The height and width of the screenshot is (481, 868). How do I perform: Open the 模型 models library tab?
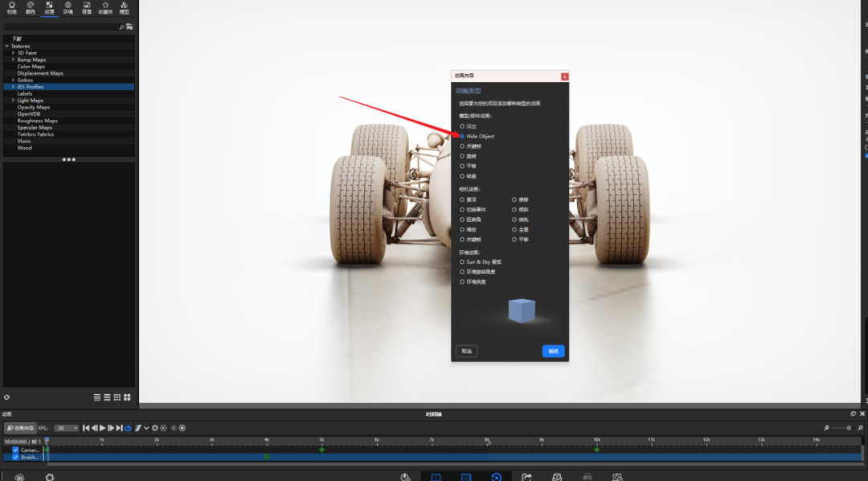124,8
